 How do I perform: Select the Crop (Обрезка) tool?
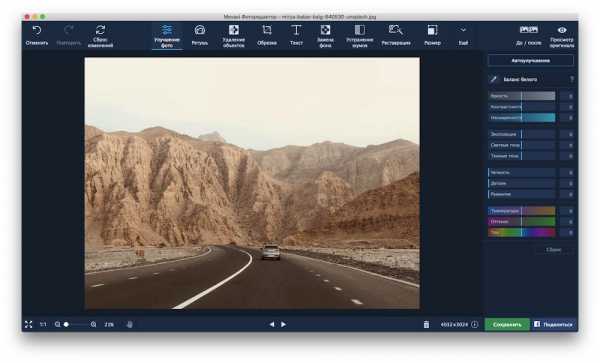(267, 35)
